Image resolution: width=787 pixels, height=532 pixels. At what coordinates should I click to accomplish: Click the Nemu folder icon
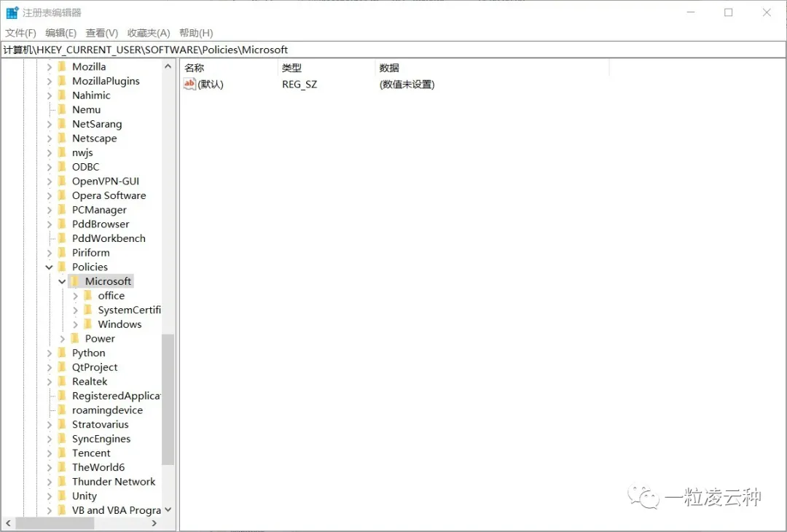[62, 109]
